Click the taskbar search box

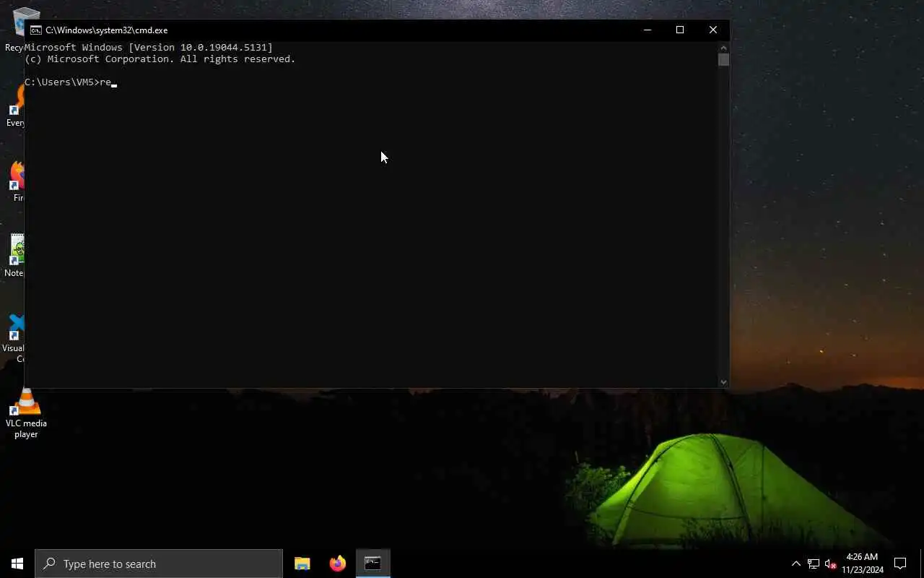click(x=159, y=564)
